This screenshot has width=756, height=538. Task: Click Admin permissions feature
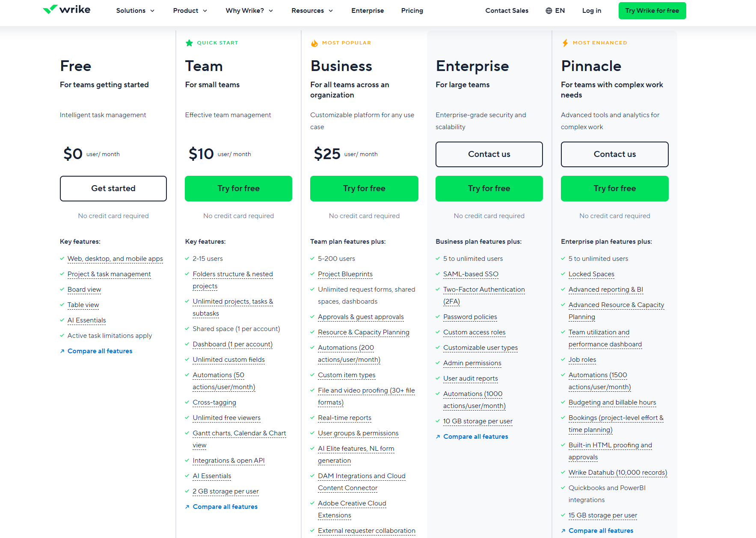(472, 363)
